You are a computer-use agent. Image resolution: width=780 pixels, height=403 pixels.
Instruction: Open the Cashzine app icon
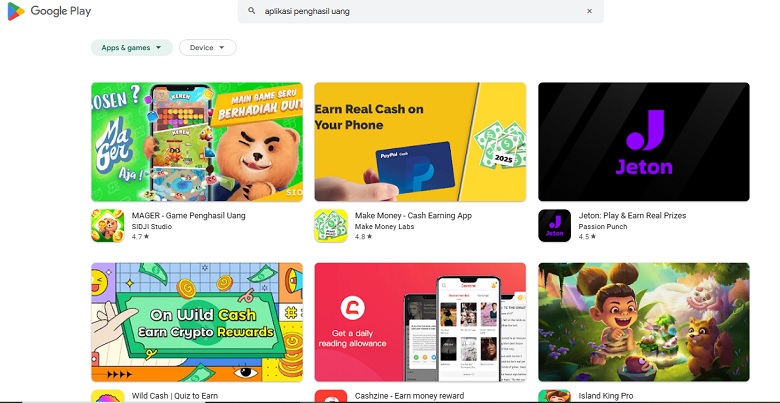[x=331, y=396]
